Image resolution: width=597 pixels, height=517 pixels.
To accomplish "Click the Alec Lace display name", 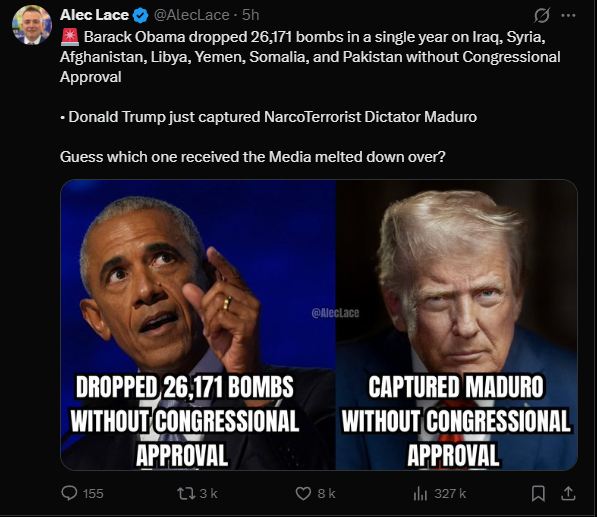I will point(94,15).
